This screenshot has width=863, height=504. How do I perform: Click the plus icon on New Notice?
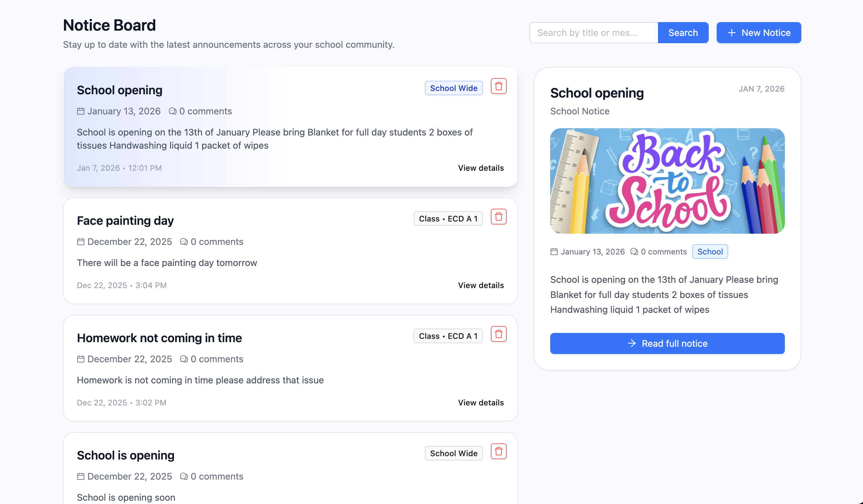(x=731, y=33)
